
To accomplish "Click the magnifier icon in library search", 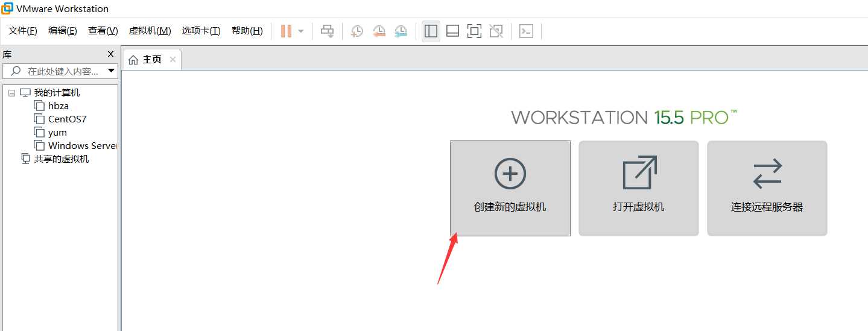I will [16, 71].
